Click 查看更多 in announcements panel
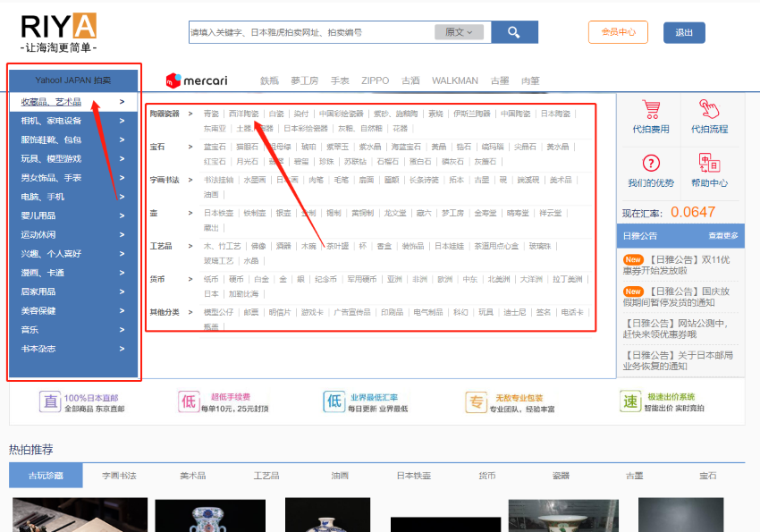The height and width of the screenshot is (532, 760). pos(723,236)
